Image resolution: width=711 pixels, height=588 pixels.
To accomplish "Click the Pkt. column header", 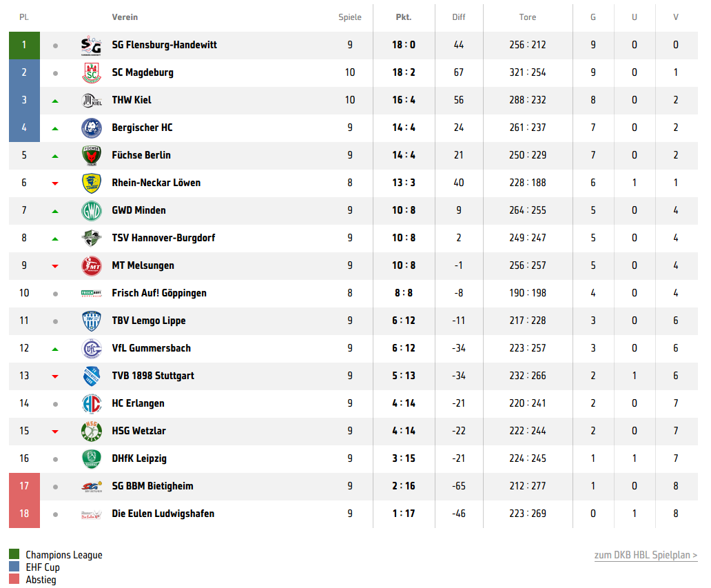I will click(404, 17).
